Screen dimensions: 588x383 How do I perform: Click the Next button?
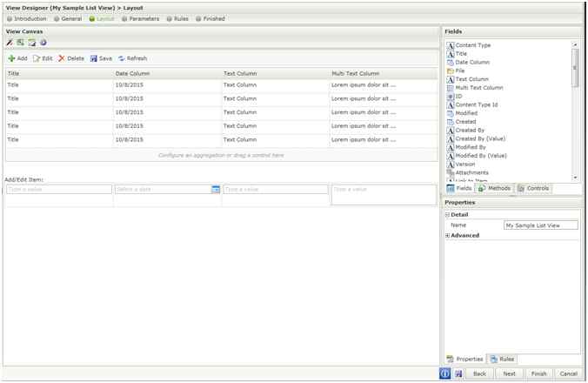tap(509, 374)
